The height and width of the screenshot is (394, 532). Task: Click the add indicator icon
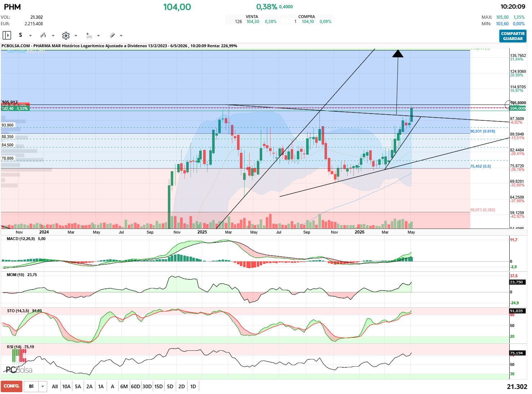coord(89,35)
